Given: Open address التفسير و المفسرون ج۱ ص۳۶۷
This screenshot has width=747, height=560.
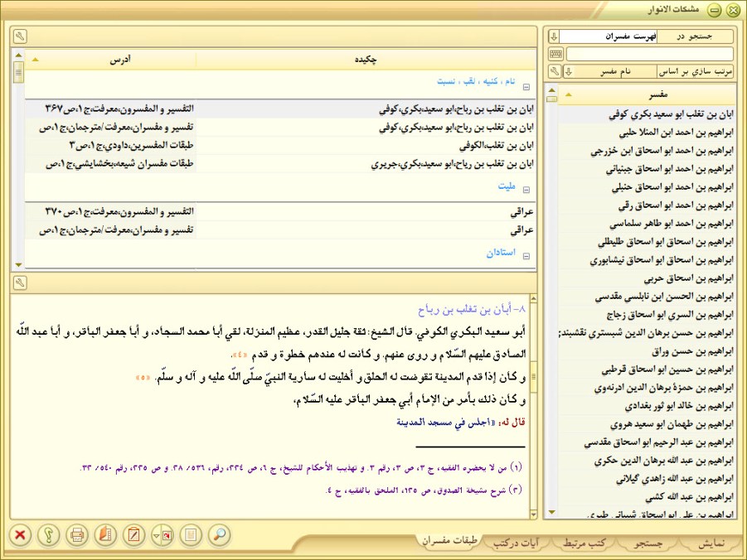Looking at the screenshot, I should click(110, 109).
